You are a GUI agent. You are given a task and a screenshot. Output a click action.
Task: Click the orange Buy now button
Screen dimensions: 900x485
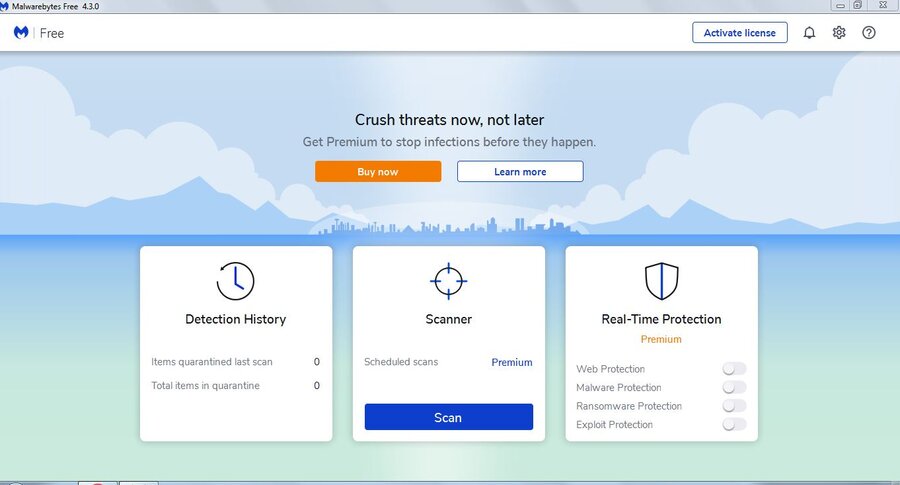(x=378, y=172)
